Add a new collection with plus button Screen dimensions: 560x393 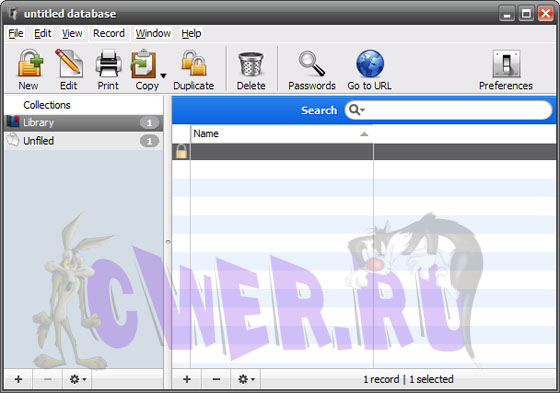pyautogui.click(x=18, y=379)
